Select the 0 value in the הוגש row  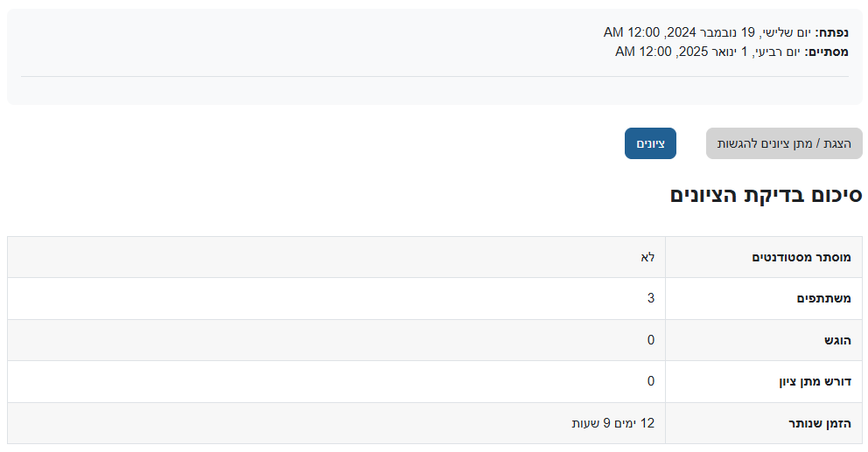point(650,340)
